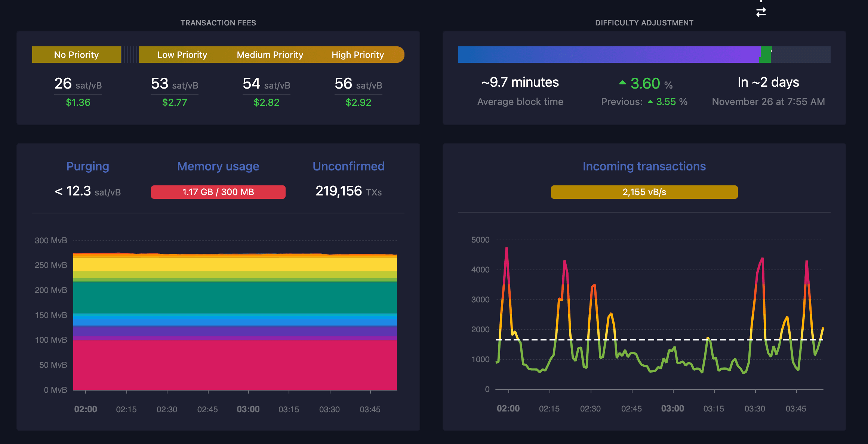Click the 54 sat/vB fee value
This screenshot has width=868, height=444.
(x=266, y=84)
